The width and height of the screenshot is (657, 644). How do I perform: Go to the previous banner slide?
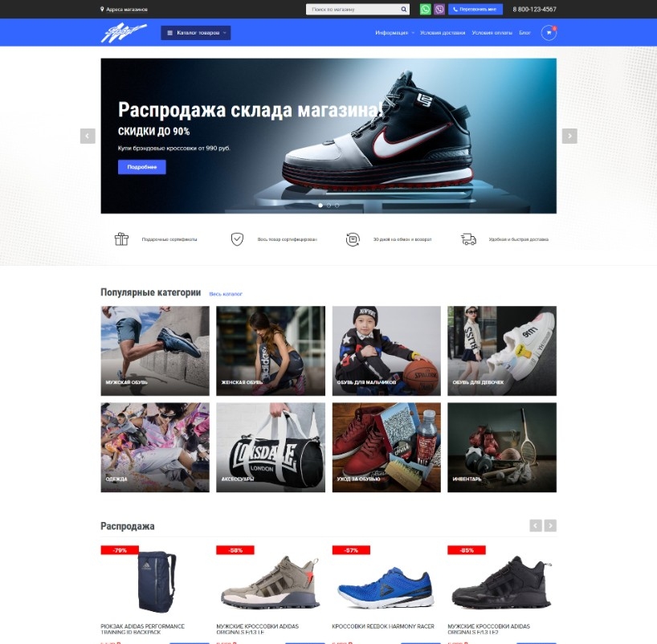click(x=88, y=136)
